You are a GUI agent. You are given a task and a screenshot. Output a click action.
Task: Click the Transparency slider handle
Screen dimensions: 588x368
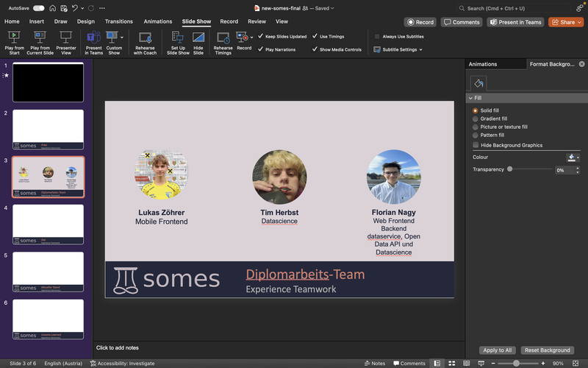[510, 169]
